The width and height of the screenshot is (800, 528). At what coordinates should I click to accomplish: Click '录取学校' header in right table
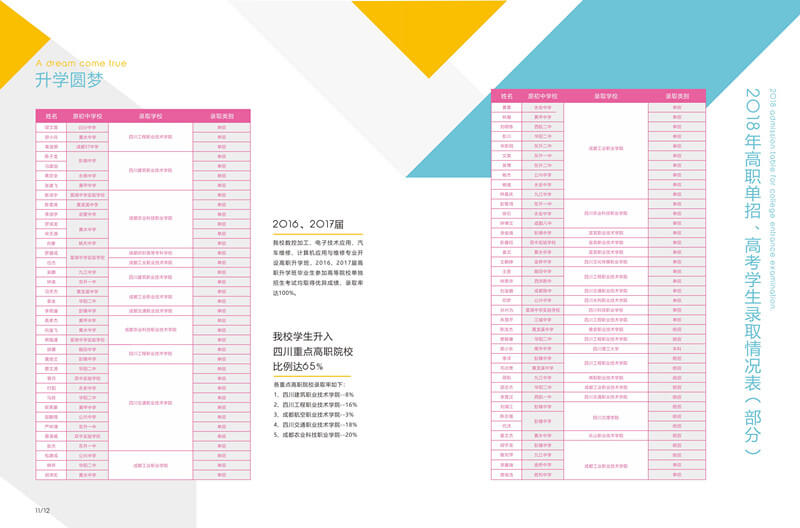(606, 96)
